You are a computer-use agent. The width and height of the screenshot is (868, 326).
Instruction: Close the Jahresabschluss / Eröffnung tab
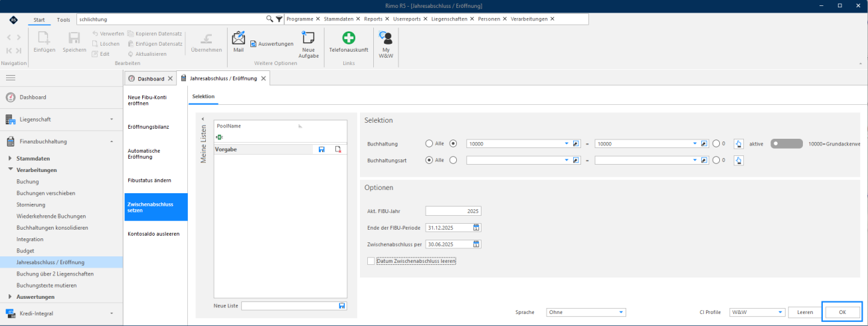[264, 78]
